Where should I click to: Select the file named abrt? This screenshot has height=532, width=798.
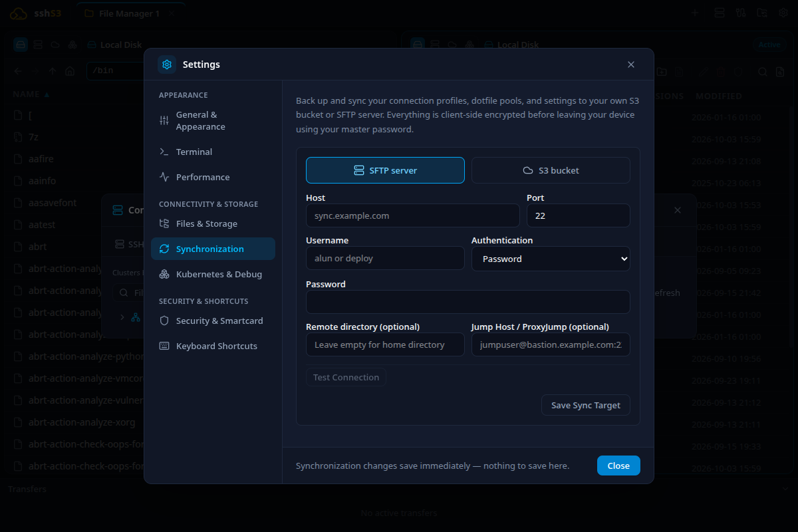pyautogui.click(x=37, y=247)
